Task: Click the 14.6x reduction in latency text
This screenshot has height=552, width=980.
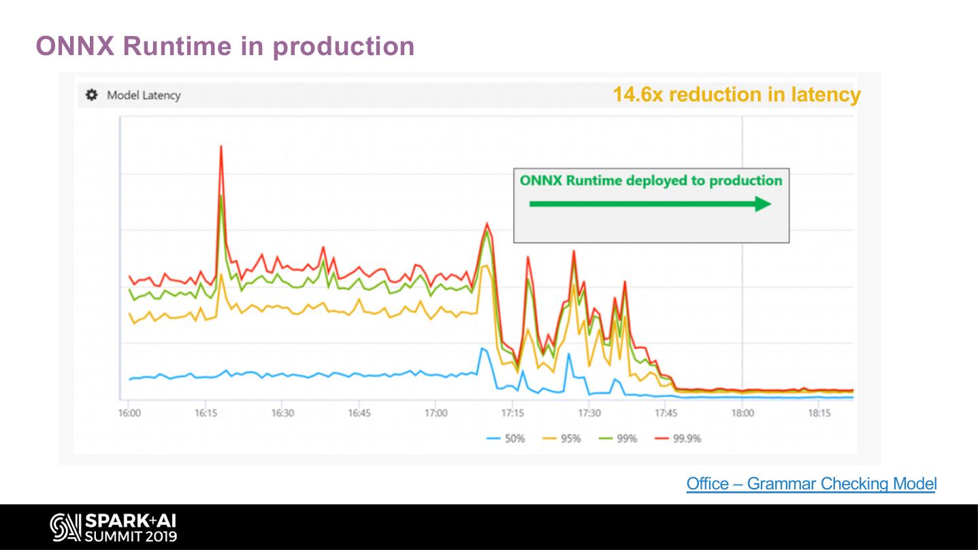Action: [x=736, y=95]
